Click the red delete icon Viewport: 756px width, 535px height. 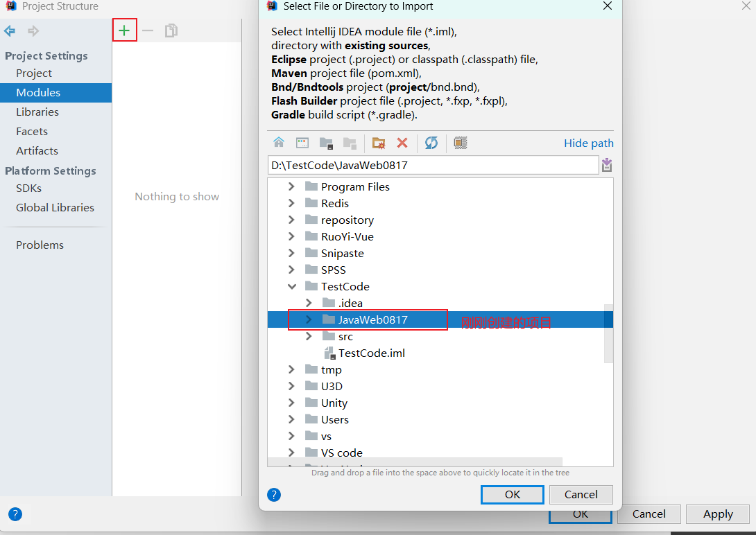[402, 143]
